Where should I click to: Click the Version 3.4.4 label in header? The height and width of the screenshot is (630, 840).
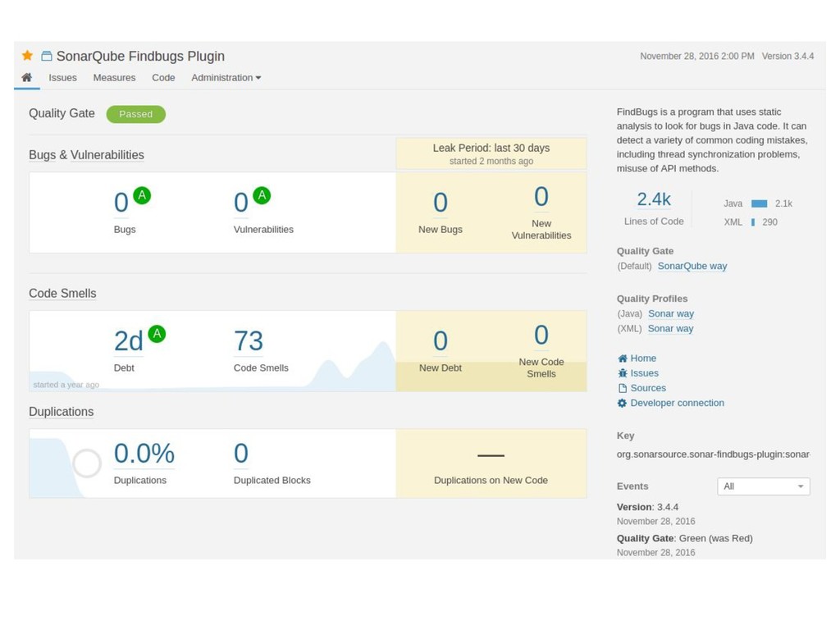pos(787,57)
